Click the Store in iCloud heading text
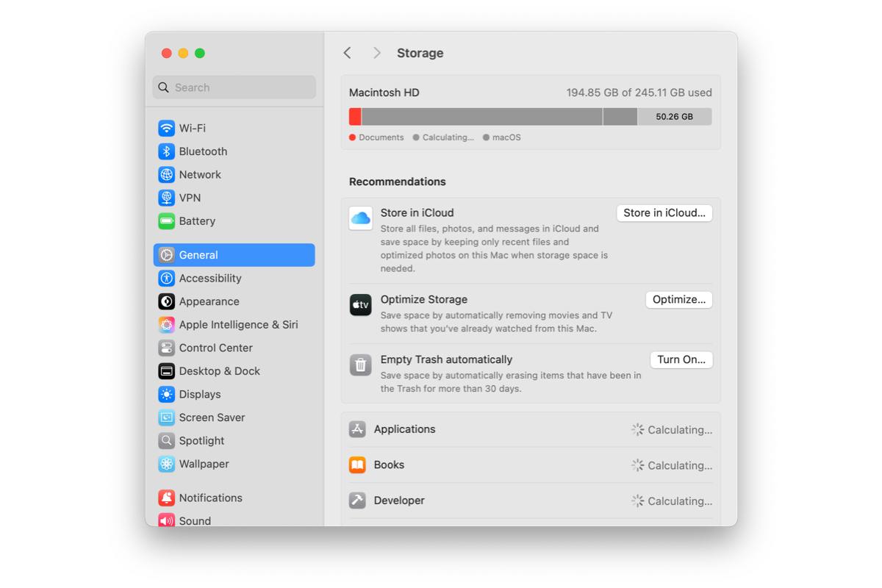This screenshot has width=882, height=588. click(x=417, y=213)
